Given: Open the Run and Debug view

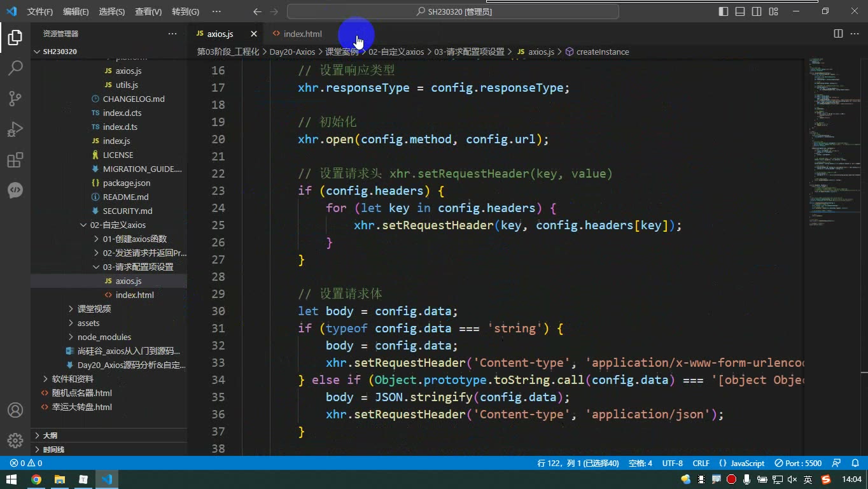Looking at the screenshot, I should (x=15, y=129).
